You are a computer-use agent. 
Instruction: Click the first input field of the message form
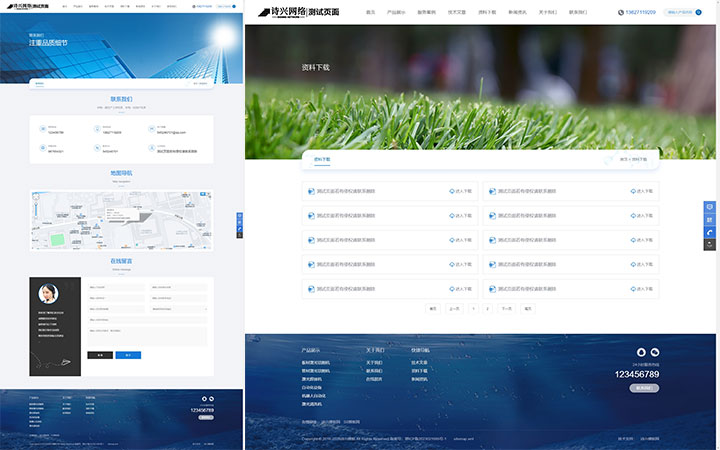pos(116,287)
